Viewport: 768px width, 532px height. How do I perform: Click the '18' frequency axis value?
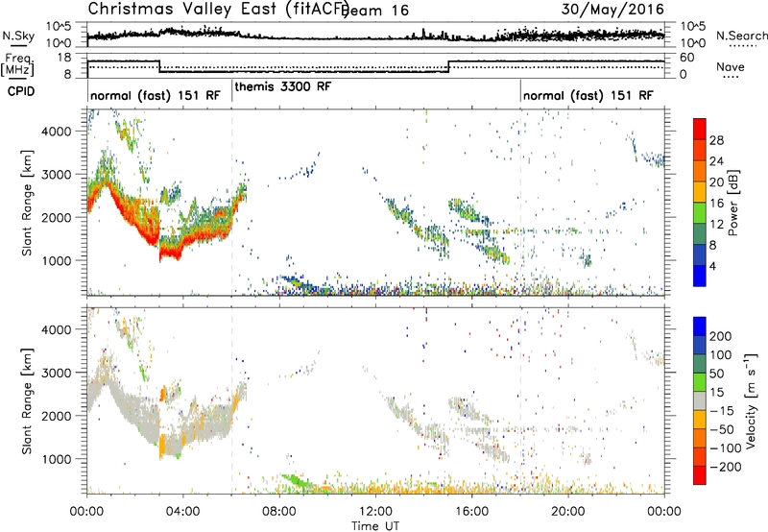(64, 58)
